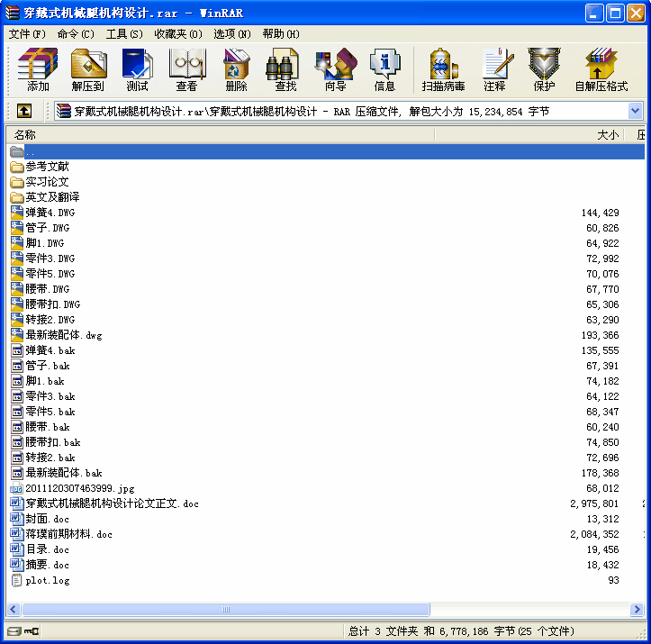Click the drive icon in status bar

[14, 631]
